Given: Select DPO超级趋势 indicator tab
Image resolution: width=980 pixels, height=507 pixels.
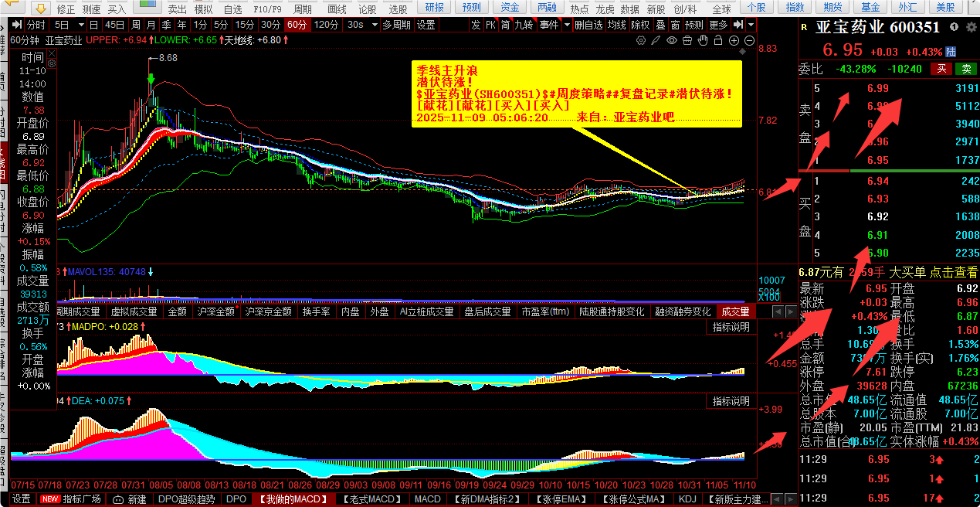Looking at the screenshot, I should click(x=186, y=499).
